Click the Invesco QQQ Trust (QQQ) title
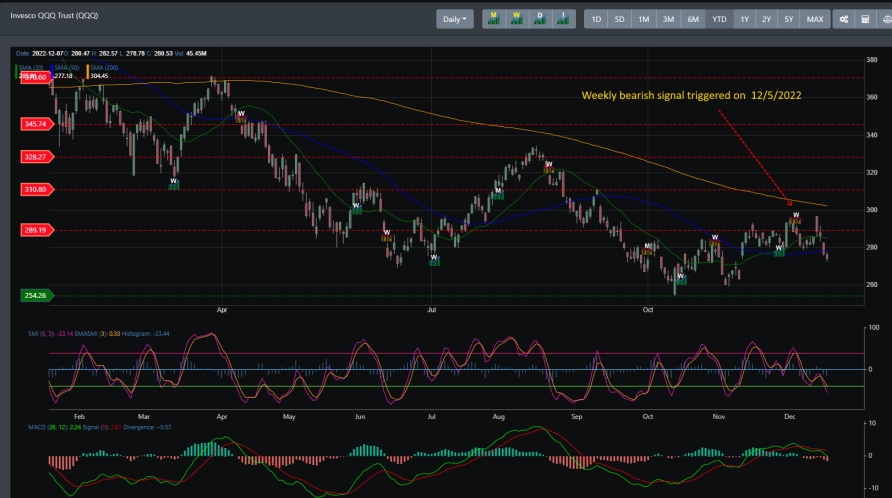 click(54, 15)
